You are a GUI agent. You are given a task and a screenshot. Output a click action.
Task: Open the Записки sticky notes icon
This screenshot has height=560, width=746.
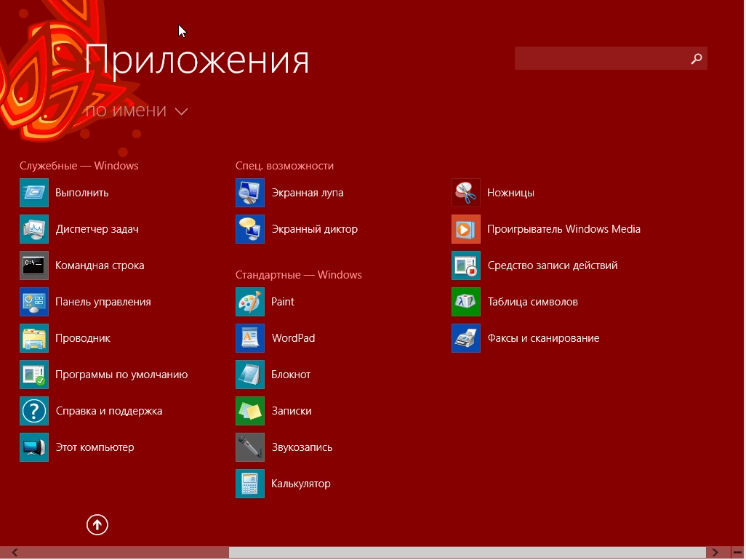[250, 411]
